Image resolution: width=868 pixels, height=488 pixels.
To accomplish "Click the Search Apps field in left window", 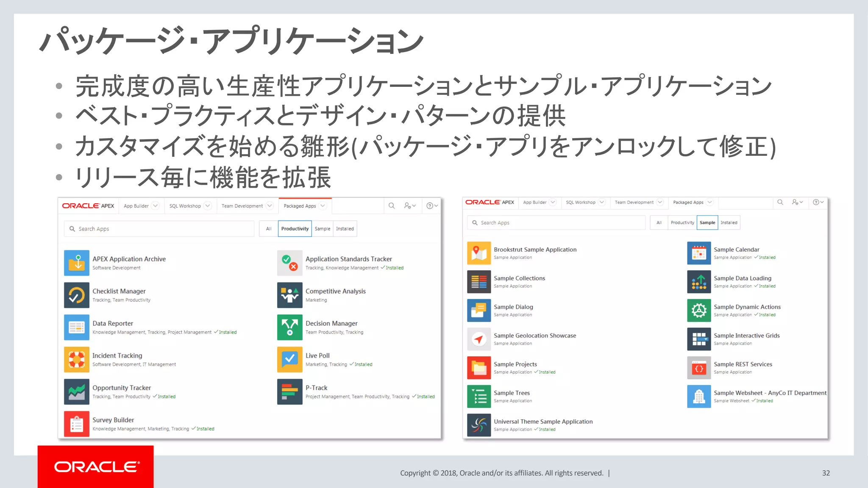I will (x=159, y=229).
